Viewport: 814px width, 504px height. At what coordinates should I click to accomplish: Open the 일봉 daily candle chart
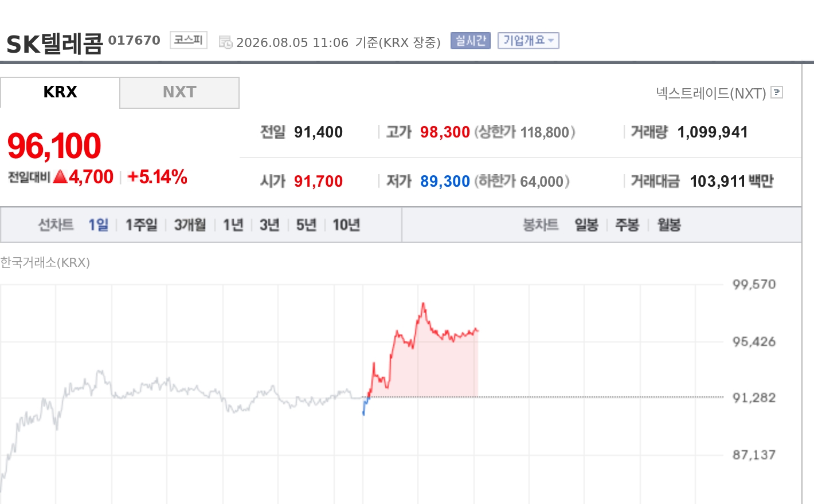[x=586, y=225]
